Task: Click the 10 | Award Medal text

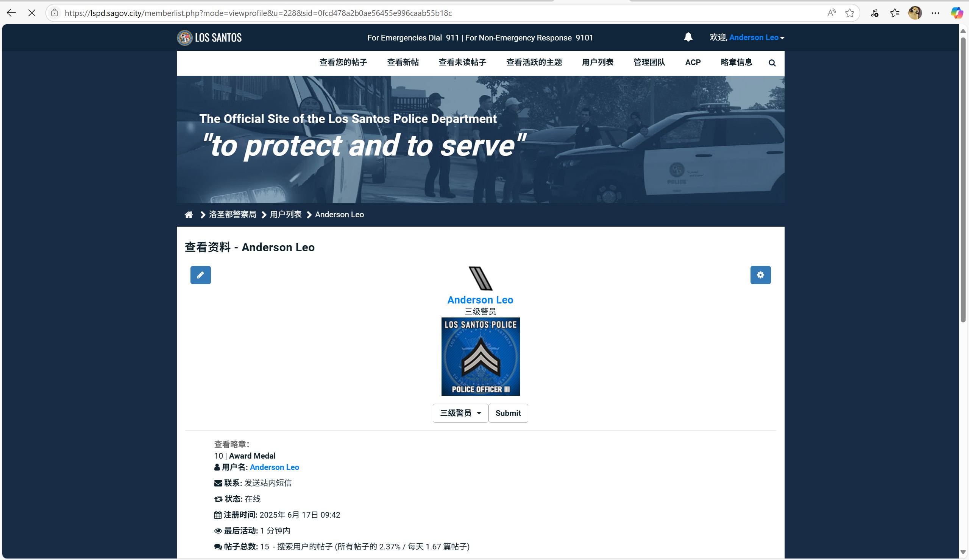Action: [245, 456]
